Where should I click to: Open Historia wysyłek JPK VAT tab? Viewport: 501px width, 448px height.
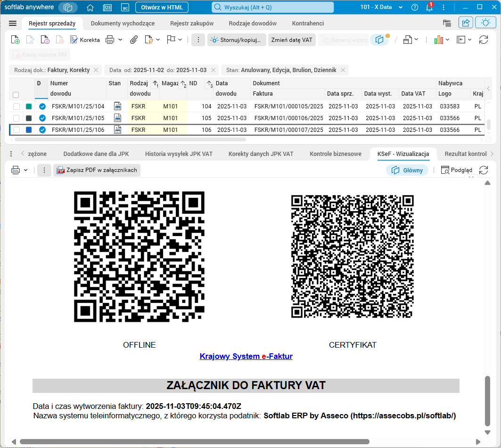[x=179, y=154]
